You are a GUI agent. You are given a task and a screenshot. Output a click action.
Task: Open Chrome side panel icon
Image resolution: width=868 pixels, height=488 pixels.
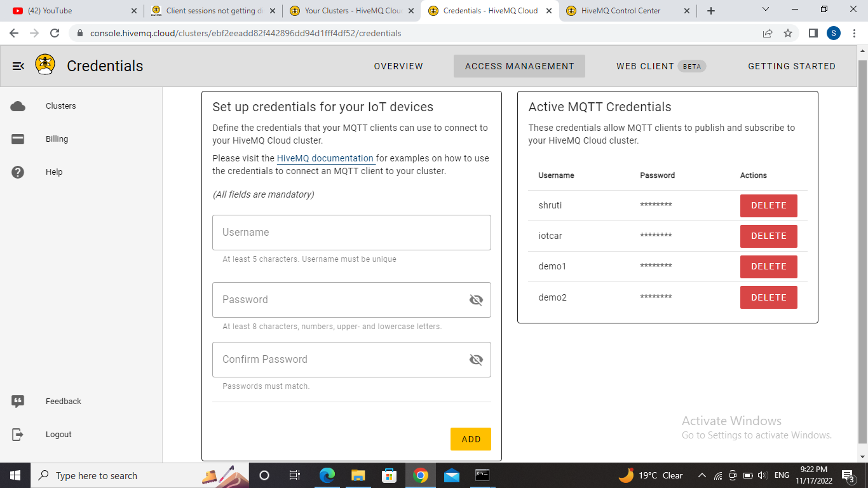pos(813,33)
